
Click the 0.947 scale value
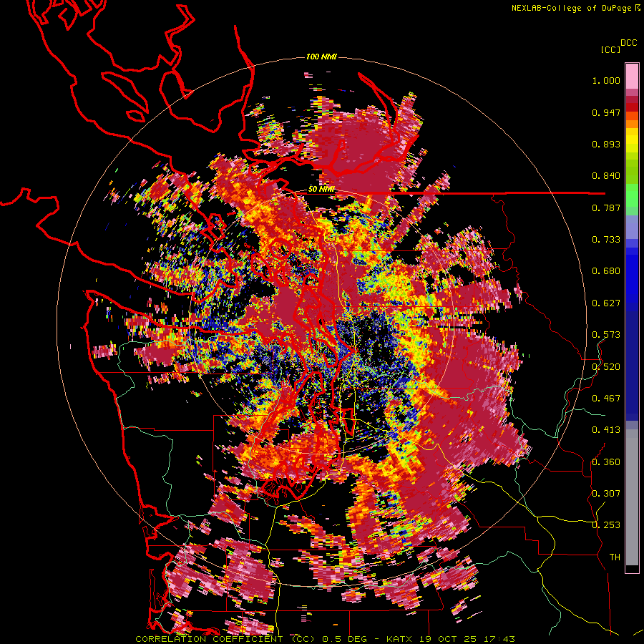coord(606,112)
